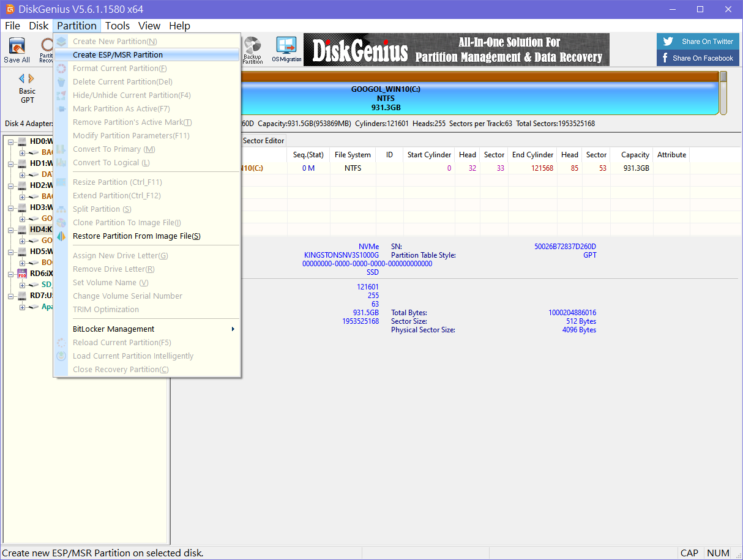Close the open Partition menu header

click(x=77, y=26)
